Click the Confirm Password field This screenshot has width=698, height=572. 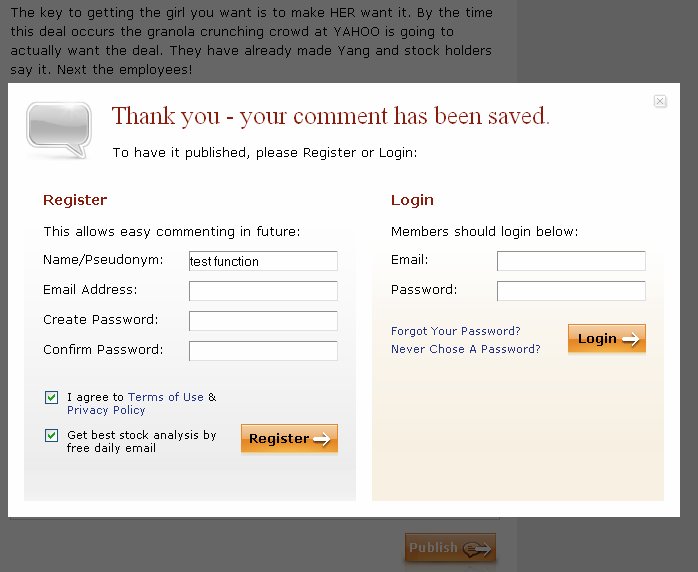(263, 351)
